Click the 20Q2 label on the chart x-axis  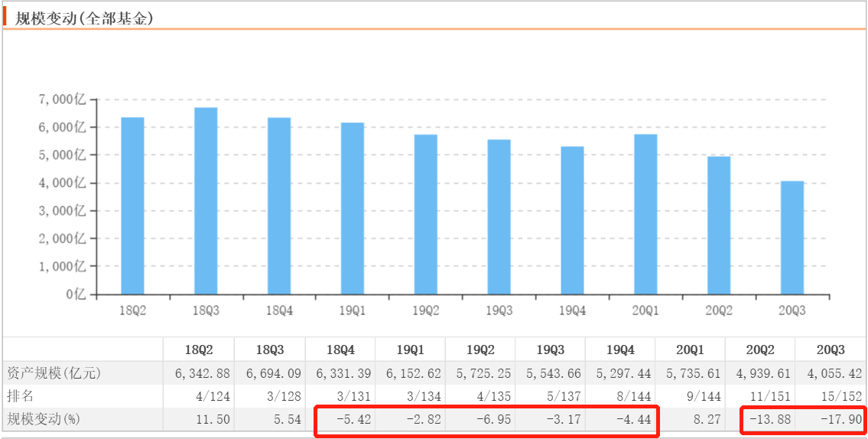click(719, 311)
